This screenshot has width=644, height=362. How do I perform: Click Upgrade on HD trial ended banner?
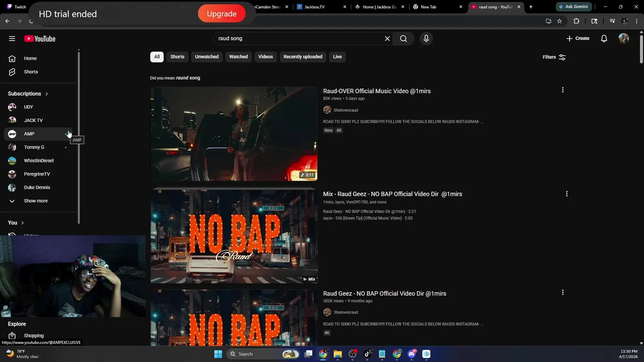(221, 14)
